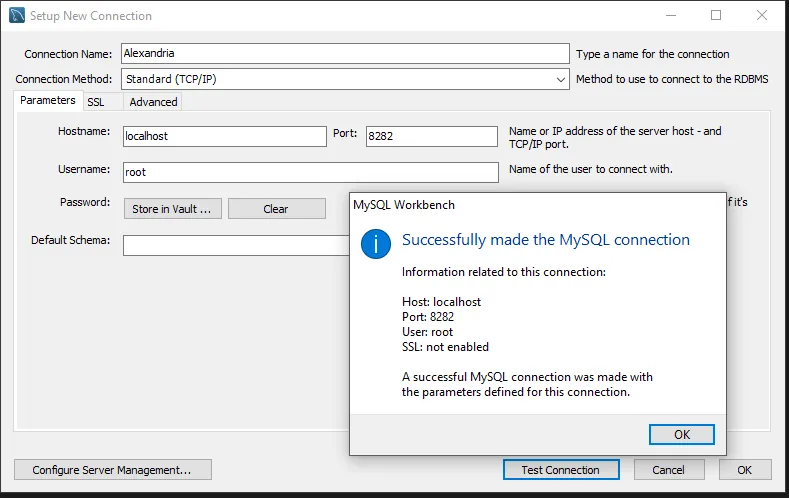Minimize the Setup New Connection window

(x=671, y=16)
